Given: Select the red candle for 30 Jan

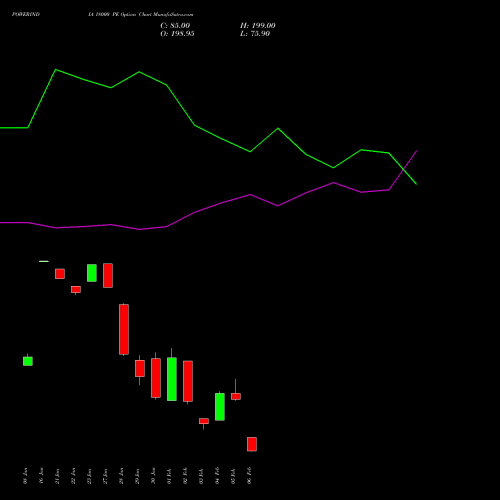Looking at the screenshot, I should [156, 378].
